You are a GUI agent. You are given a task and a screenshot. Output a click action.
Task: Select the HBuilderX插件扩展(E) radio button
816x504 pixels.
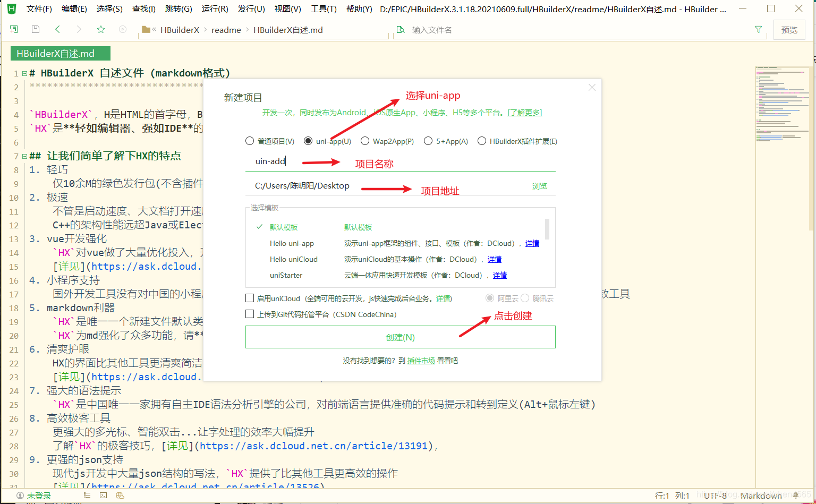click(x=482, y=141)
